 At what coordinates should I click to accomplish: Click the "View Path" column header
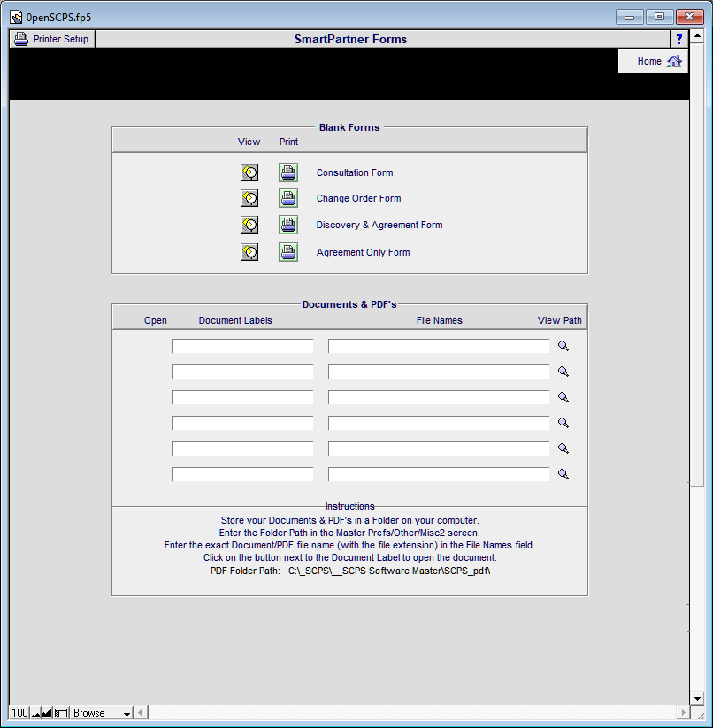click(559, 320)
